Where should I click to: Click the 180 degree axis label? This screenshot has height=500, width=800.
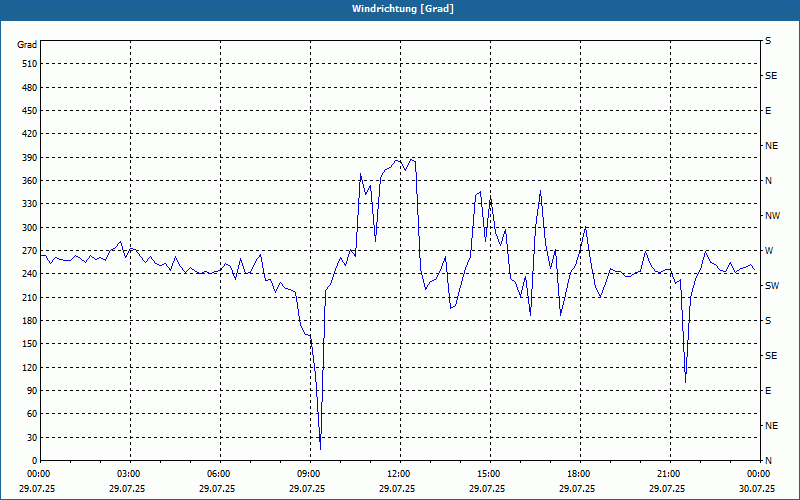pos(29,321)
